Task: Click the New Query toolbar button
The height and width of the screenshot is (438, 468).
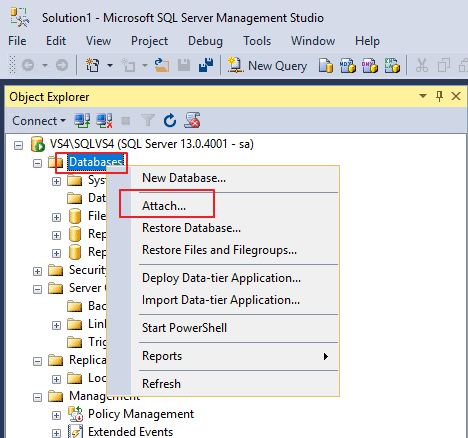Action: [267, 65]
